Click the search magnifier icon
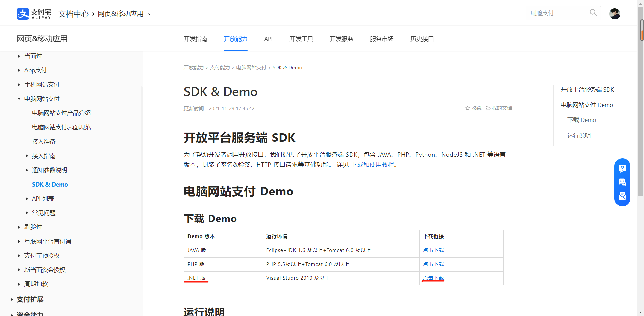This screenshot has height=316, width=644. tap(593, 13)
